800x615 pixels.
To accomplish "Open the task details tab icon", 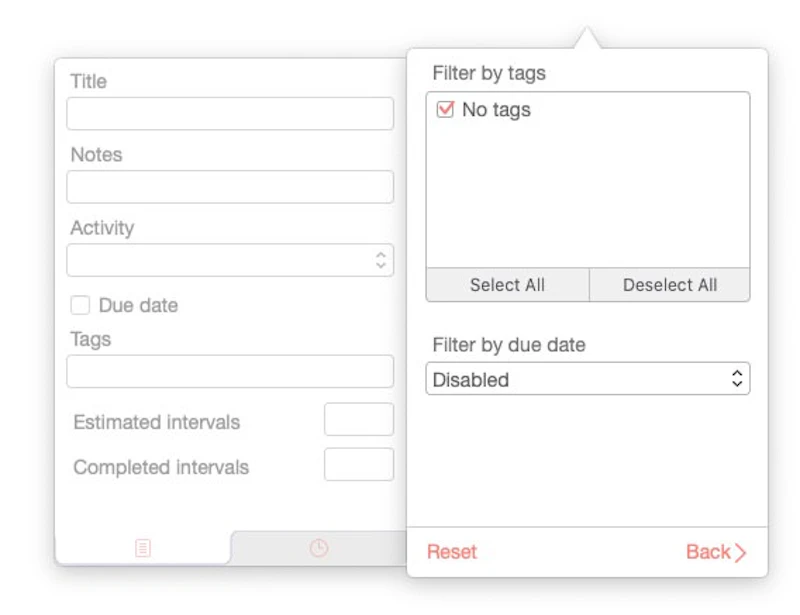I will tap(143, 548).
